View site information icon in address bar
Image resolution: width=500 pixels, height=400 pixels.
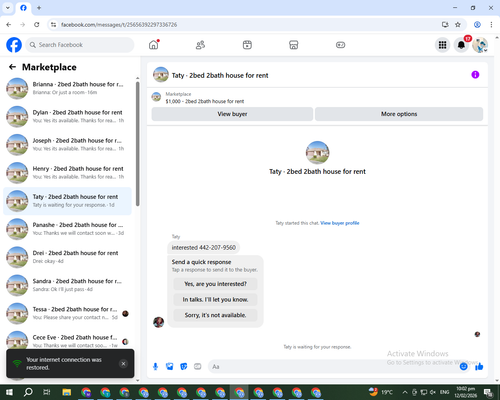click(x=53, y=25)
